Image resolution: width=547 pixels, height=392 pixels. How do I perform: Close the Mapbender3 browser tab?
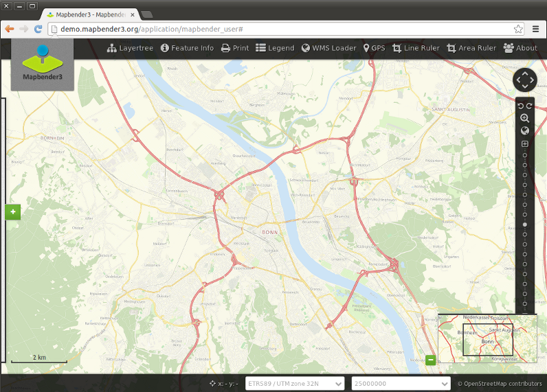133,14
